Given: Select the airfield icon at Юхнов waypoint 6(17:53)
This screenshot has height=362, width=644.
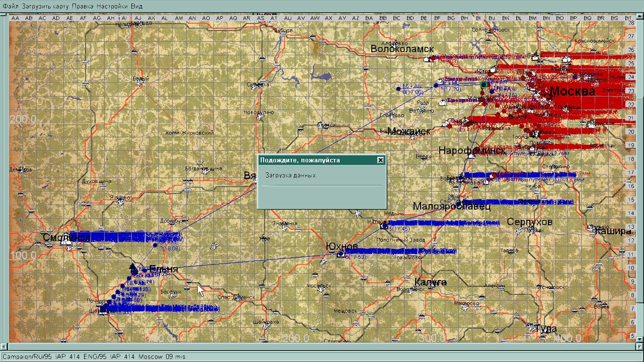Looking at the screenshot, I should pyautogui.click(x=341, y=254).
